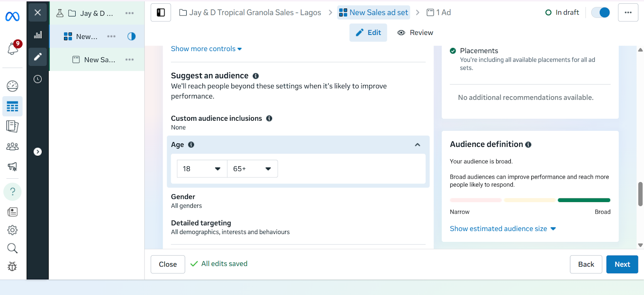Click Audience definition info icon
Image resolution: width=644 pixels, height=295 pixels.
click(x=528, y=144)
